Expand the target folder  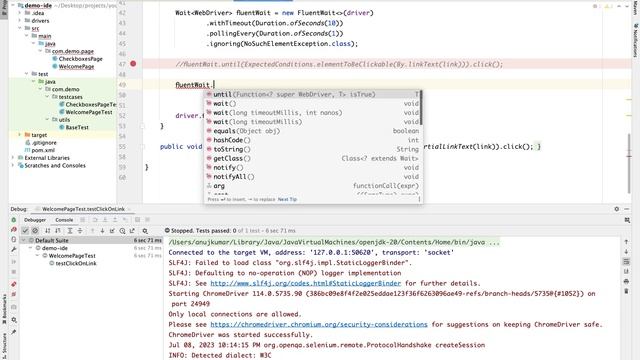coord(20,135)
